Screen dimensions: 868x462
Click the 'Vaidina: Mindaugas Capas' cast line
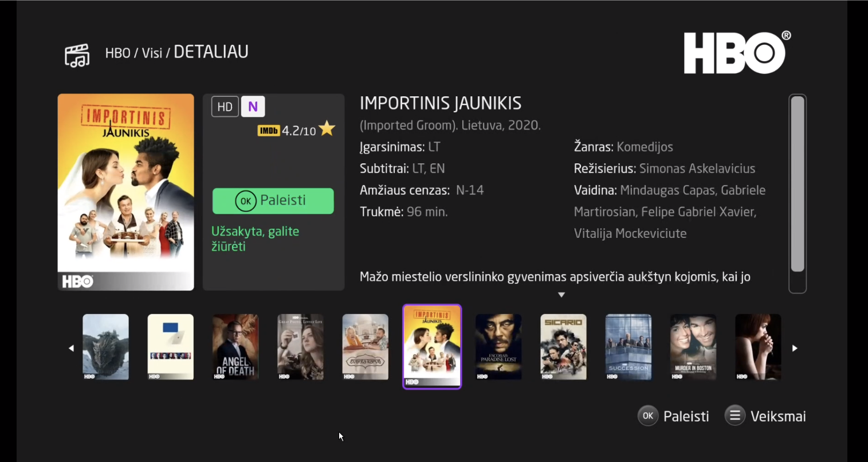pyautogui.click(x=670, y=190)
